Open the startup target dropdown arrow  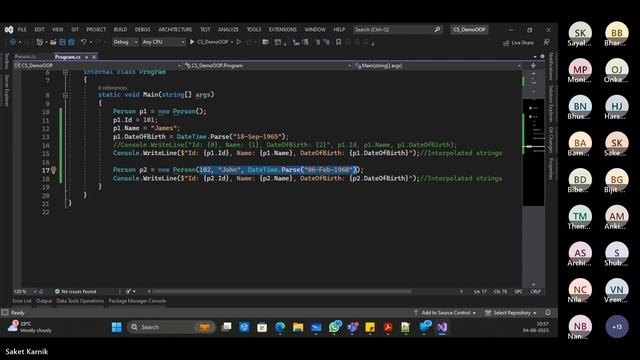(x=232, y=42)
